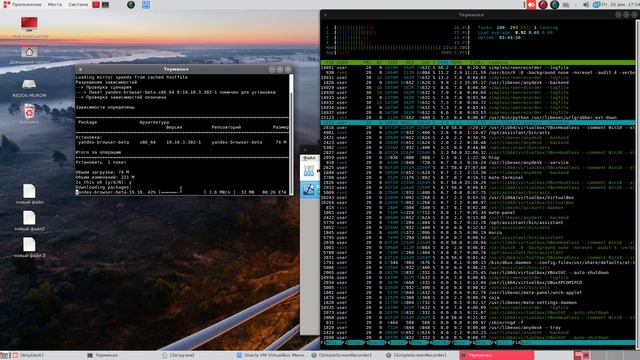Image resolution: width=640 pixels, height=360 pixels.
Task: Select the trash bin desktop icon
Action: coord(29,111)
